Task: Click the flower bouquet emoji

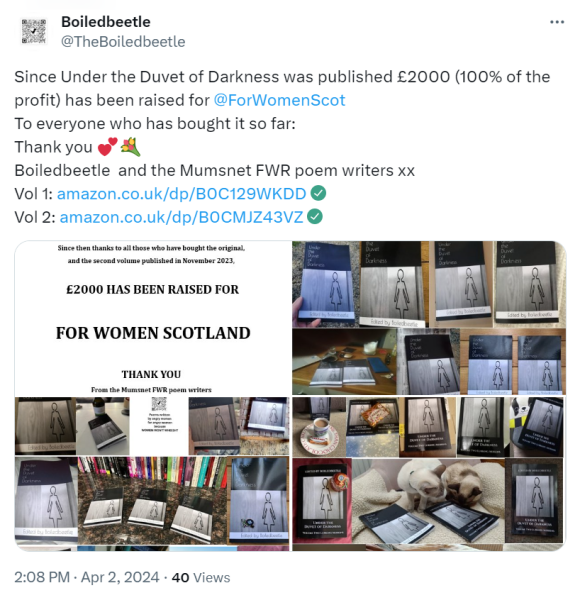Action: tap(130, 147)
